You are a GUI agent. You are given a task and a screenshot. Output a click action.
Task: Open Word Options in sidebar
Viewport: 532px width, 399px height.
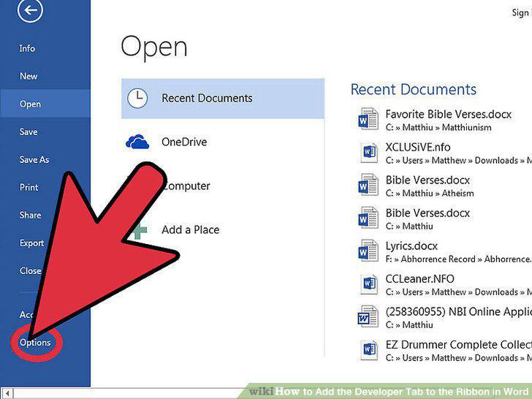click(x=35, y=342)
